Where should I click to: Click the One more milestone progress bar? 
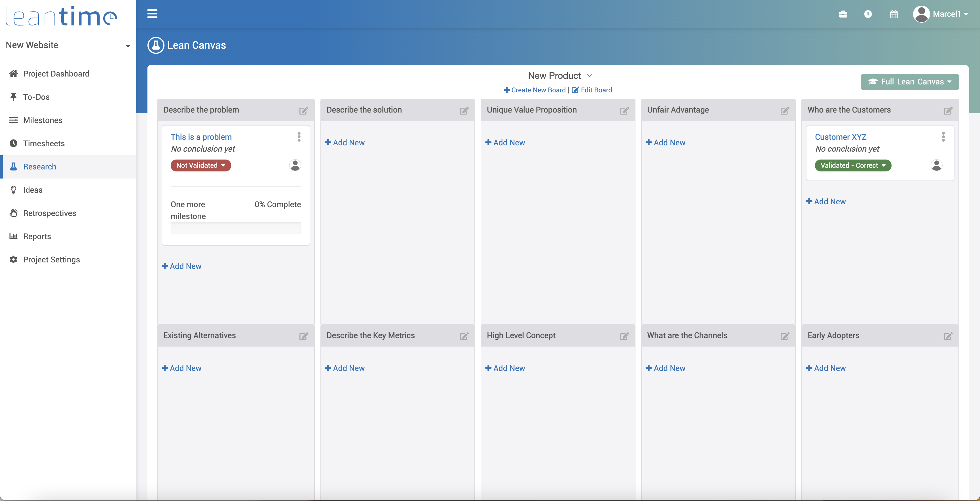(x=235, y=228)
